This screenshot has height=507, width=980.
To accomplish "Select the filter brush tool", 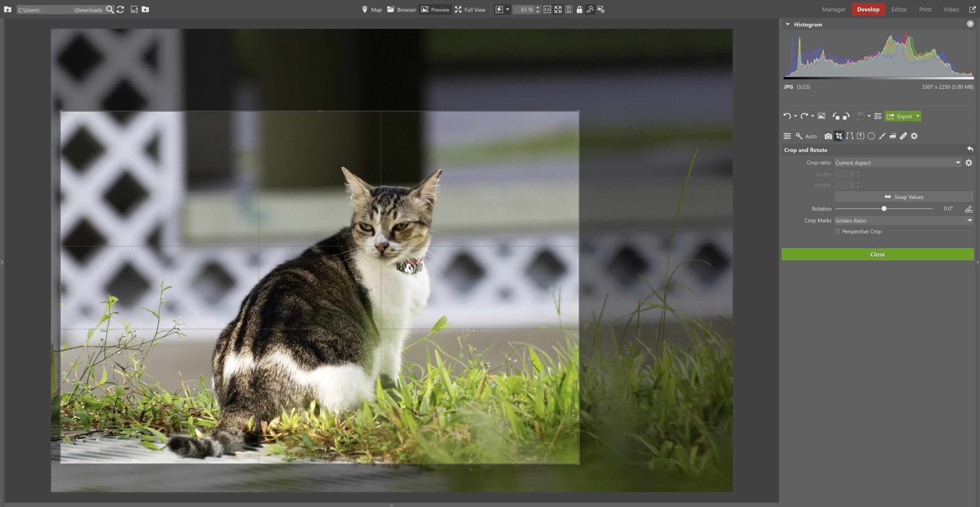I will coord(882,136).
